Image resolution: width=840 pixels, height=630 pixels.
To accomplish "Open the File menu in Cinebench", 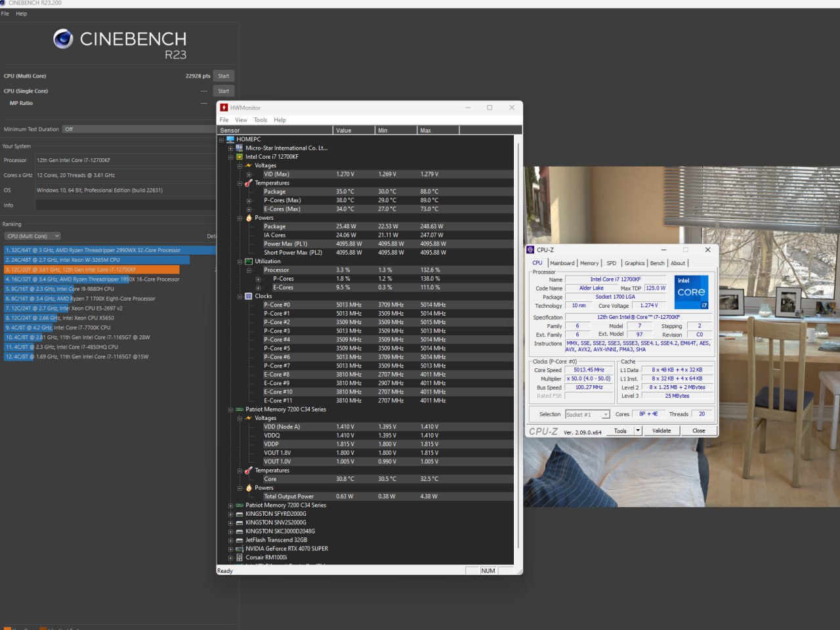I will pyautogui.click(x=5, y=13).
